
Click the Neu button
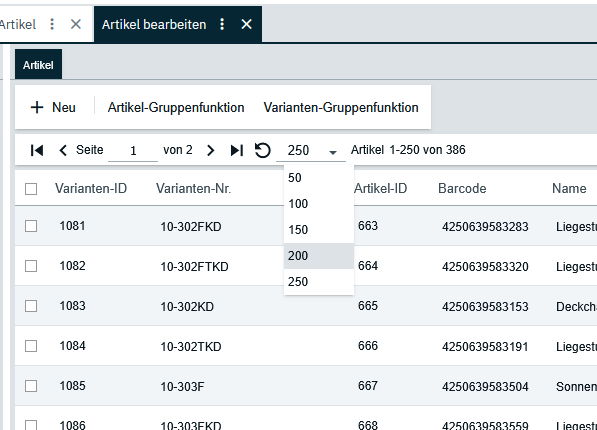(x=53, y=107)
